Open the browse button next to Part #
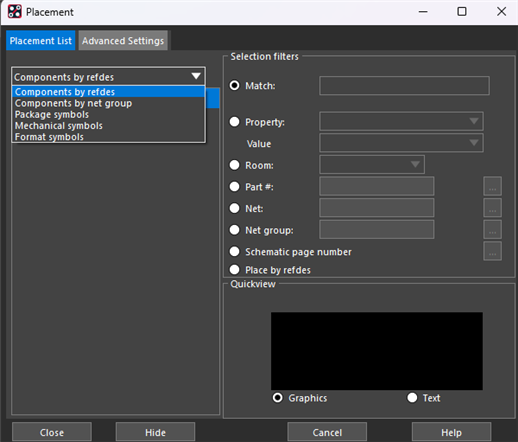The height and width of the screenshot is (442, 518). tap(492, 186)
